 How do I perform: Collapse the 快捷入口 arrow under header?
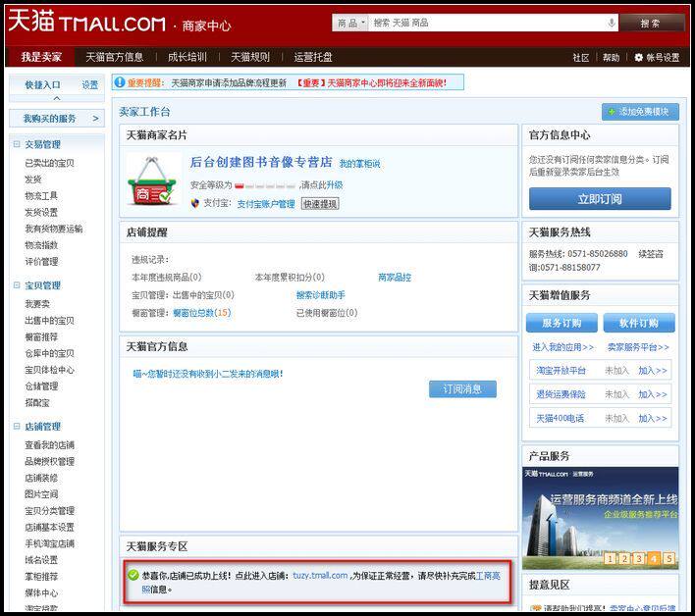(x=57, y=98)
